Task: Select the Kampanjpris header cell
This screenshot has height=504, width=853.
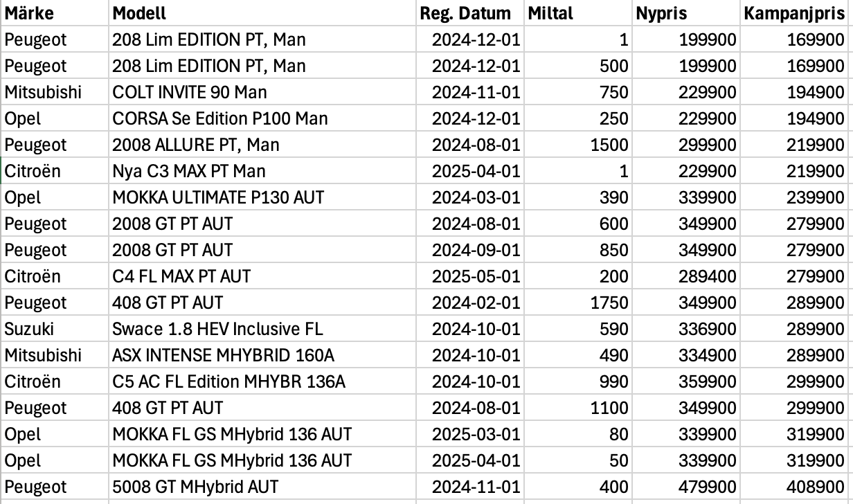Action: (796, 13)
